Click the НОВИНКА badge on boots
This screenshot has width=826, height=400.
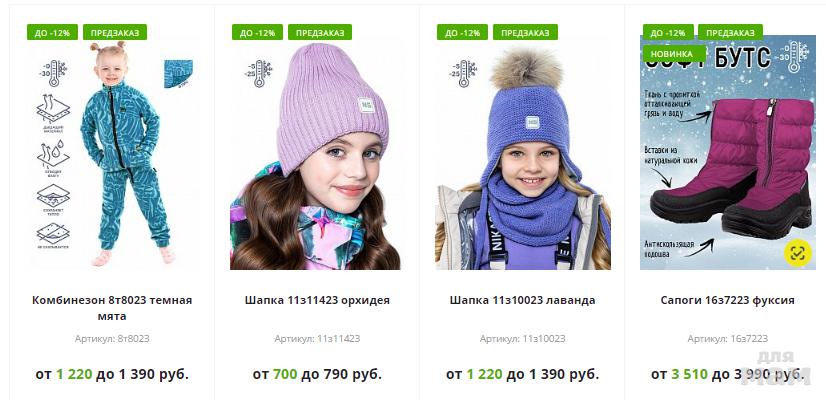point(672,54)
